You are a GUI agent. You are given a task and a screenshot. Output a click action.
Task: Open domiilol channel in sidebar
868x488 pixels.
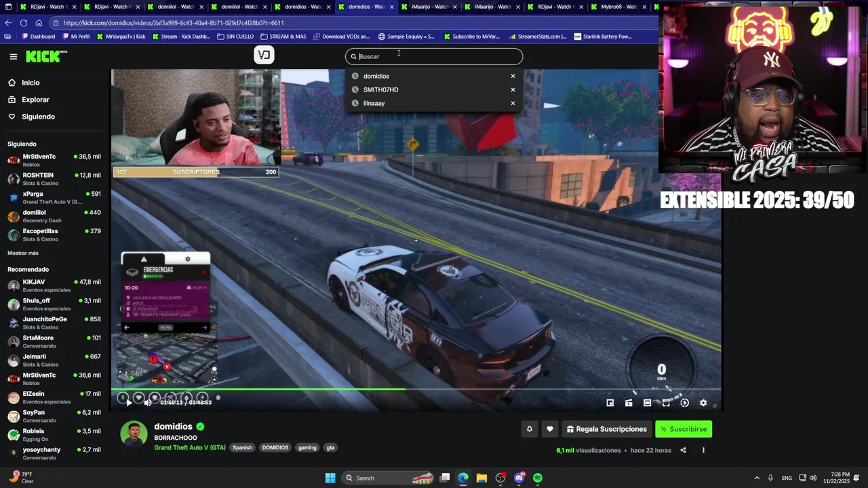(54, 216)
